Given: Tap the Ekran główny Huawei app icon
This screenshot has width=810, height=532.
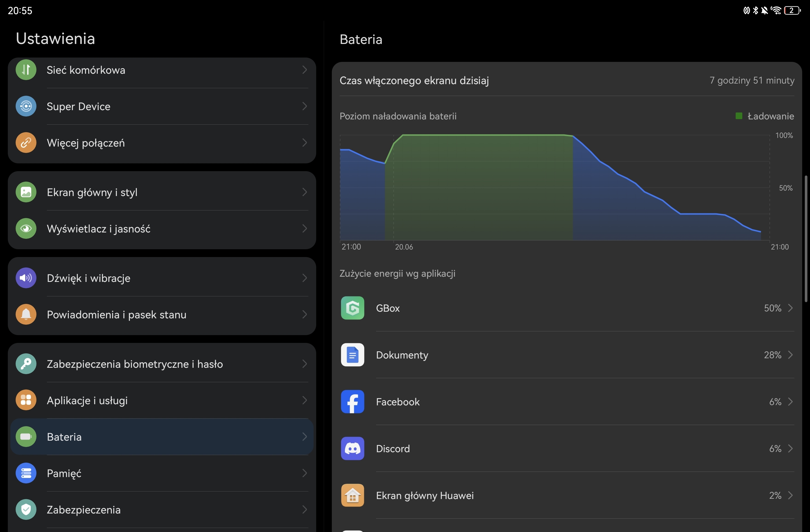Looking at the screenshot, I should tap(352, 495).
